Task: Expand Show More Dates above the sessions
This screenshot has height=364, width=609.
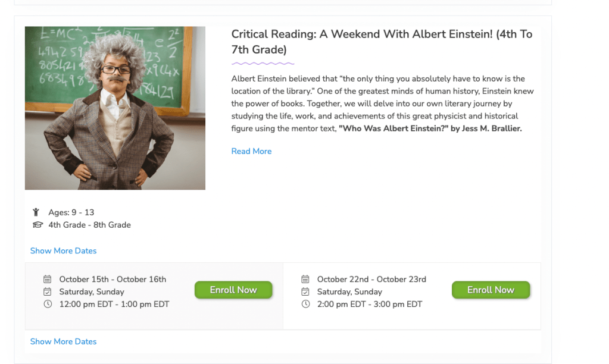Action: [63, 250]
